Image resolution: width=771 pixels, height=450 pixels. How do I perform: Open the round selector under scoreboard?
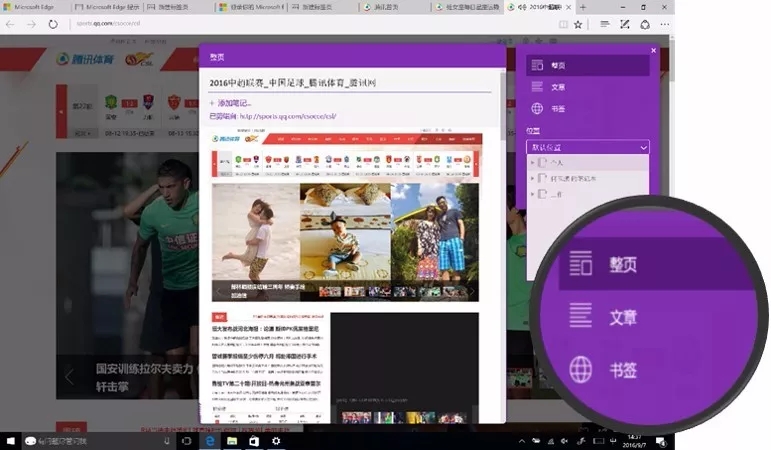83,133
